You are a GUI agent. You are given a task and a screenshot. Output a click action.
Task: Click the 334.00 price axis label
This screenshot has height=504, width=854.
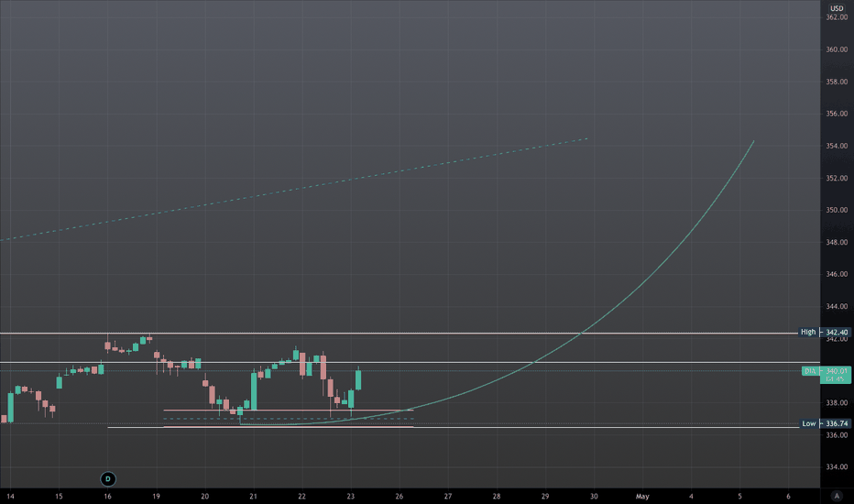(x=837, y=467)
